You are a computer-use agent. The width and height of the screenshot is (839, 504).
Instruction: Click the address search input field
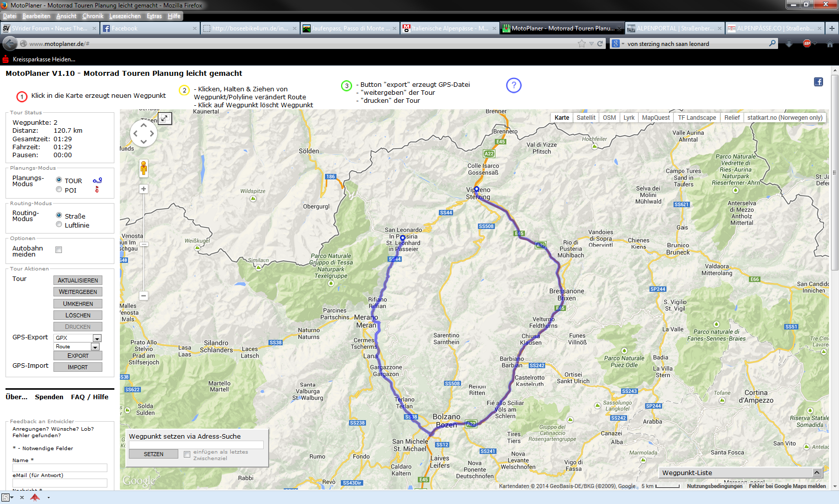click(x=196, y=445)
